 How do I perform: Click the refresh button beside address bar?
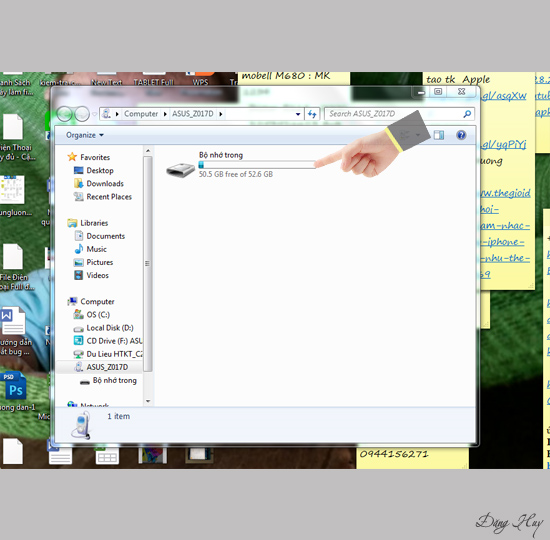click(312, 114)
